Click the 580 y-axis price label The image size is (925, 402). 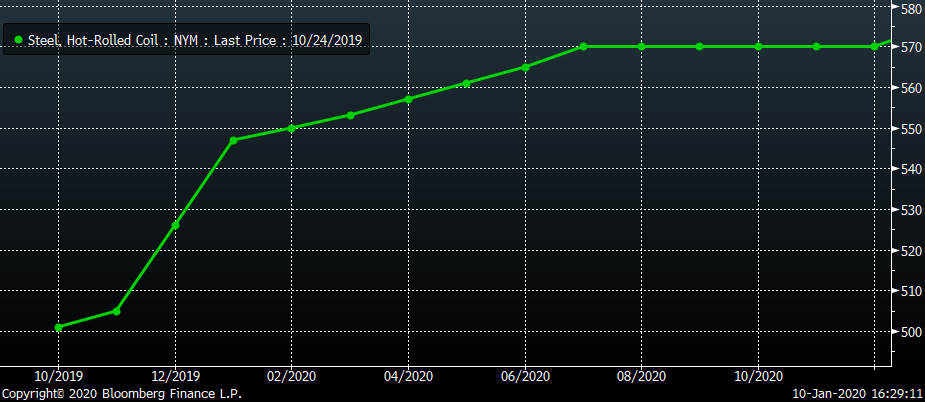[x=907, y=8]
